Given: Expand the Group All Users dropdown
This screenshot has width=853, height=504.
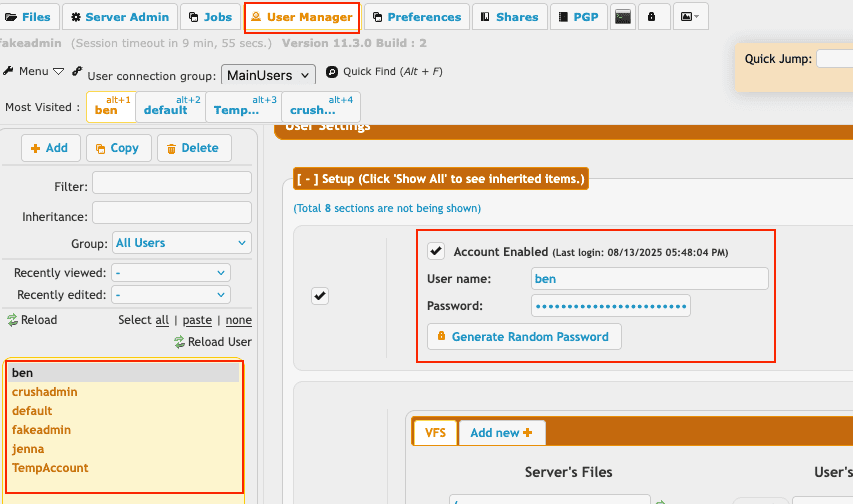Looking at the screenshot, I should tap(181, 243).
